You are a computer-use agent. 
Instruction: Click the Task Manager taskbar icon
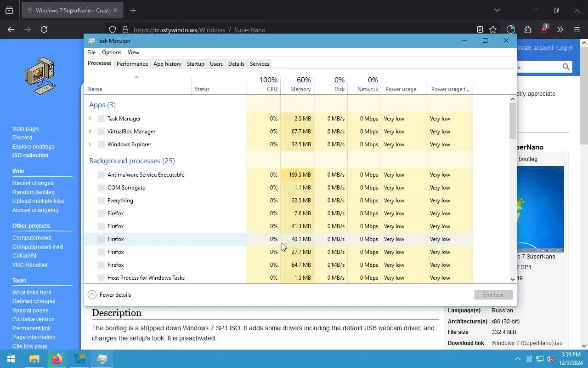pos(102,359)
